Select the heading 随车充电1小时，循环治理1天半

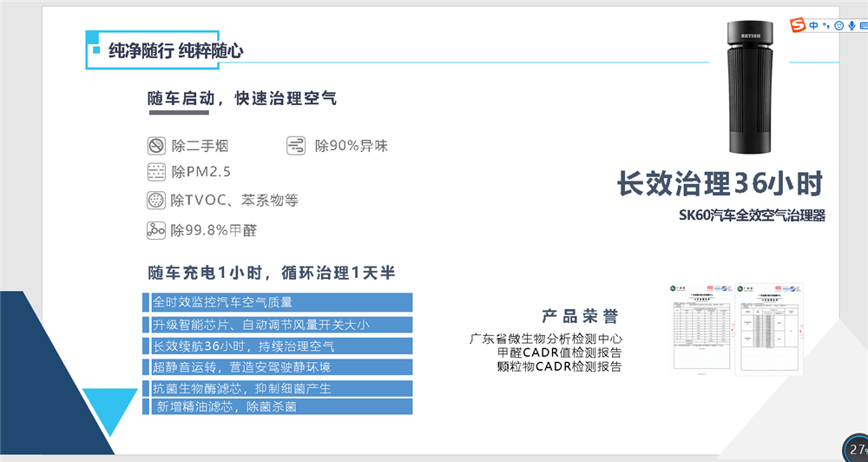[x=271, y=273]
